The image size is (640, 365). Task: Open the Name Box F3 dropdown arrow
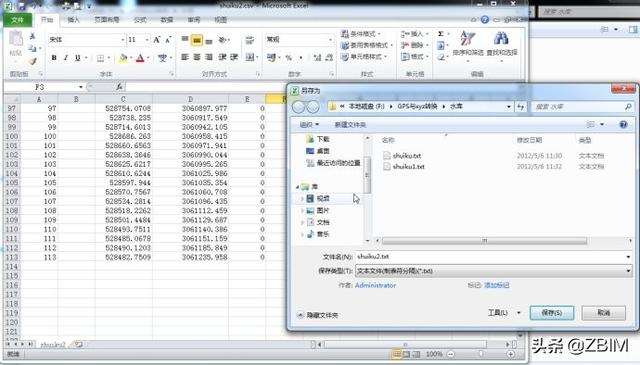click(x=80, y=87)
